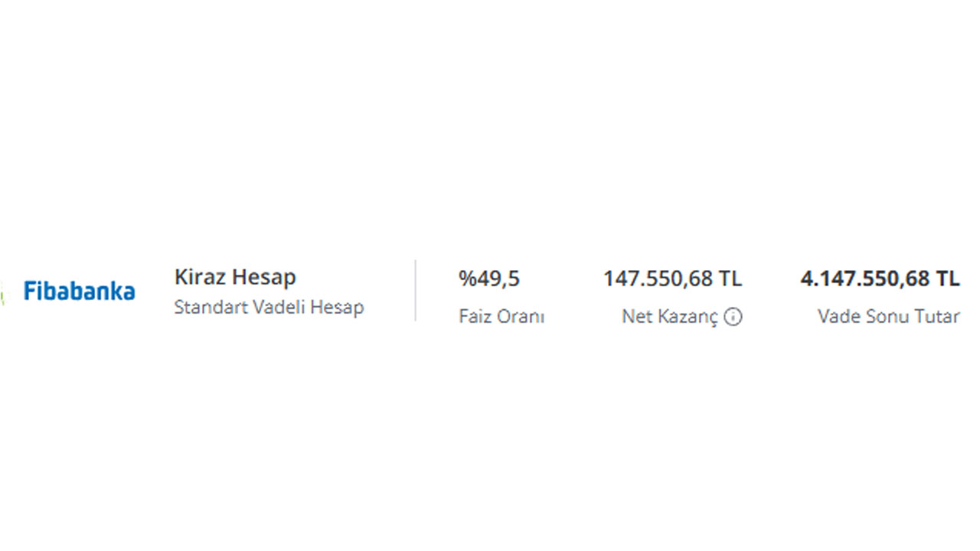The height and width of the screenshot is (551, 980).
Task: Click the green icon sliver at left edge
Action: [2, 293]
